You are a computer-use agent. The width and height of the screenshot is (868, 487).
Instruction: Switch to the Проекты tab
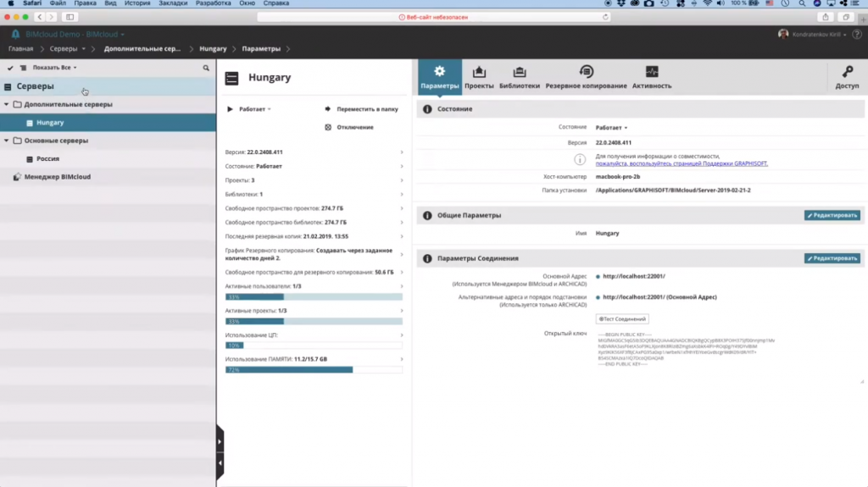pos(479,77)
